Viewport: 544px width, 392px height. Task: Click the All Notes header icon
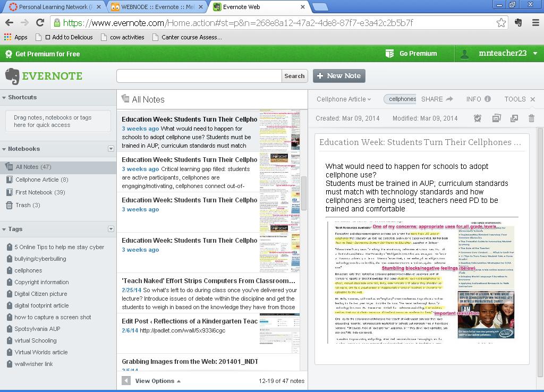(125, 99)
